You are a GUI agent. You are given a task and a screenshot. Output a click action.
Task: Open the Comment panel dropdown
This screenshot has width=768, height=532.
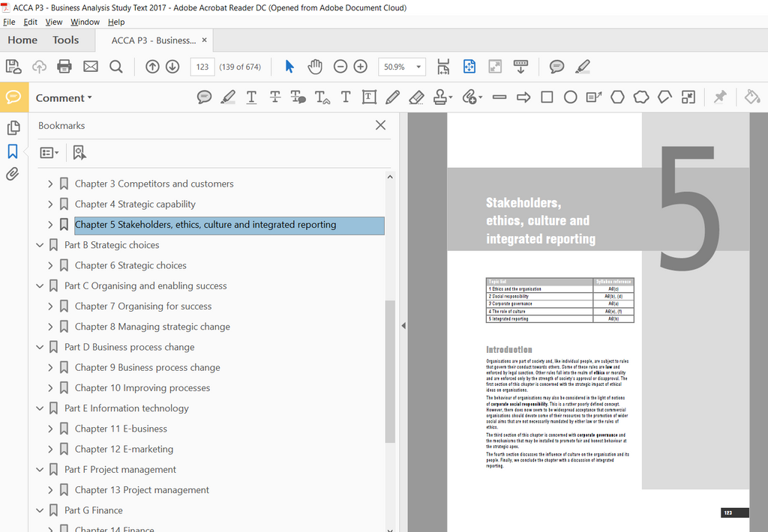tap(64, 98)
